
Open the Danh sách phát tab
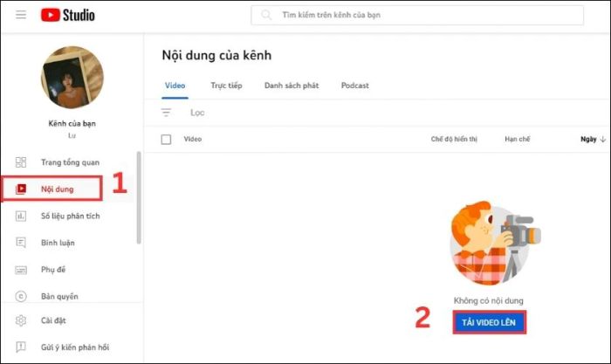point(292,86)
